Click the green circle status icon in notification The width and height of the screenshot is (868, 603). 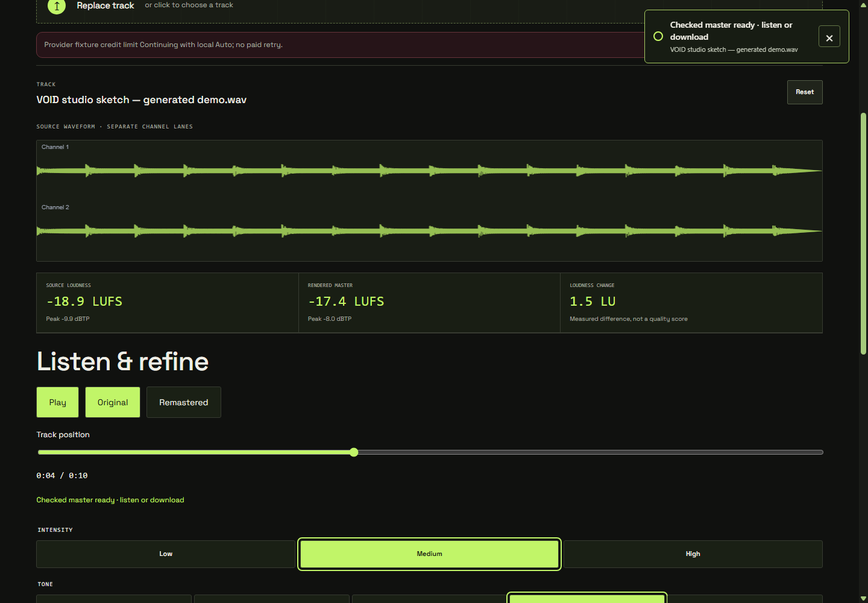click(x=658, y=36)
